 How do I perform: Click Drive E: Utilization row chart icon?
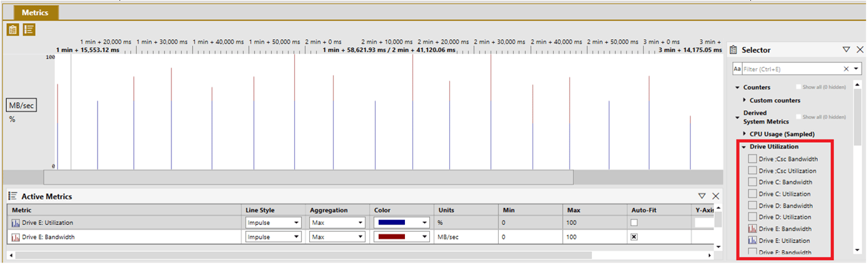[16, 222]
